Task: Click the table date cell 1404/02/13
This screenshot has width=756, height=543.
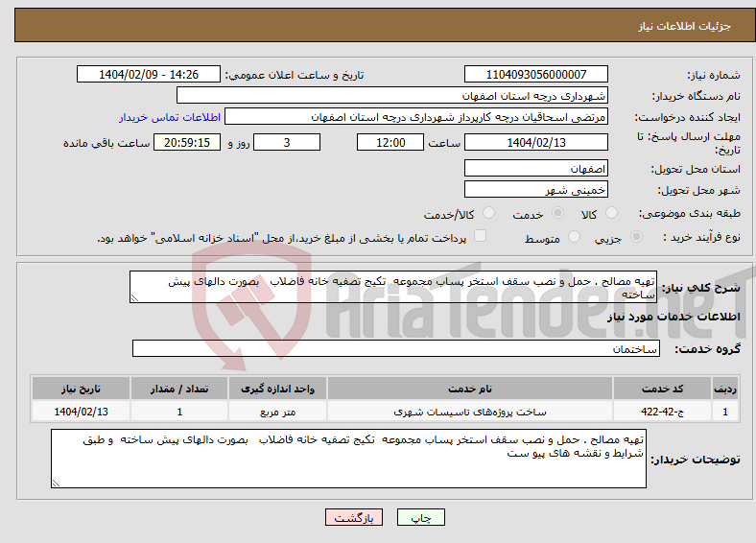Action: (x=81, y=412)
